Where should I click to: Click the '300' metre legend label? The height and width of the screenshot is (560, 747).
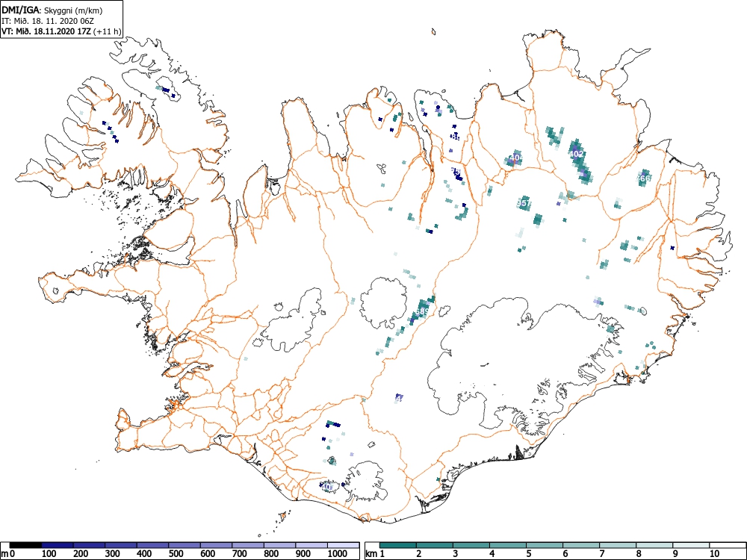pyautogui.click(x=112, y=554)
